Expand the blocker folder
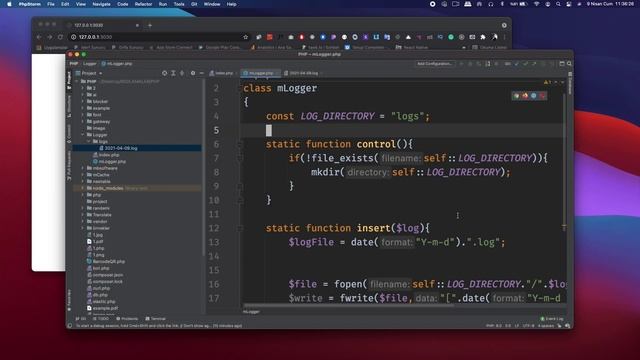Viewport: 640px width, 360px height. 83,101
